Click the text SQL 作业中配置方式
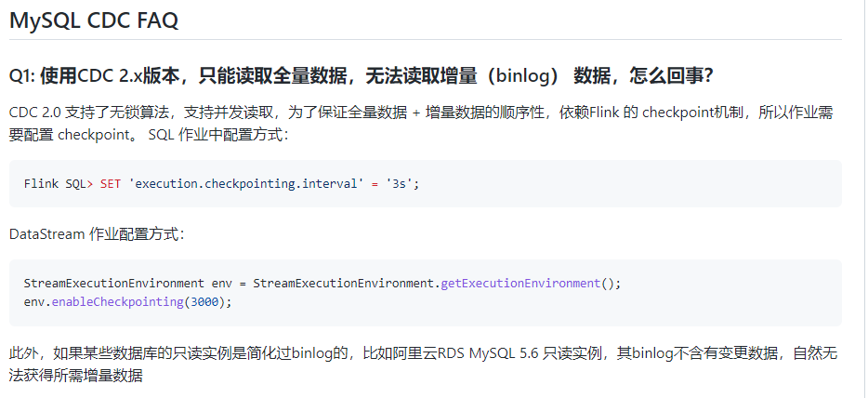This screenshot has height=398, width=868. [x=218, y=135]
